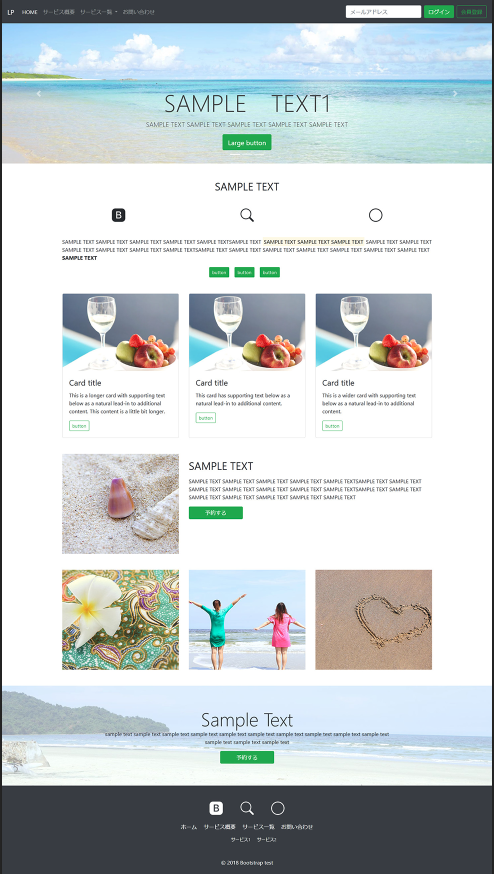The width and height of the screenshot is (494, 874).
Task: Open the heart in sand thumbnail
Action: [x=374, y=620]
